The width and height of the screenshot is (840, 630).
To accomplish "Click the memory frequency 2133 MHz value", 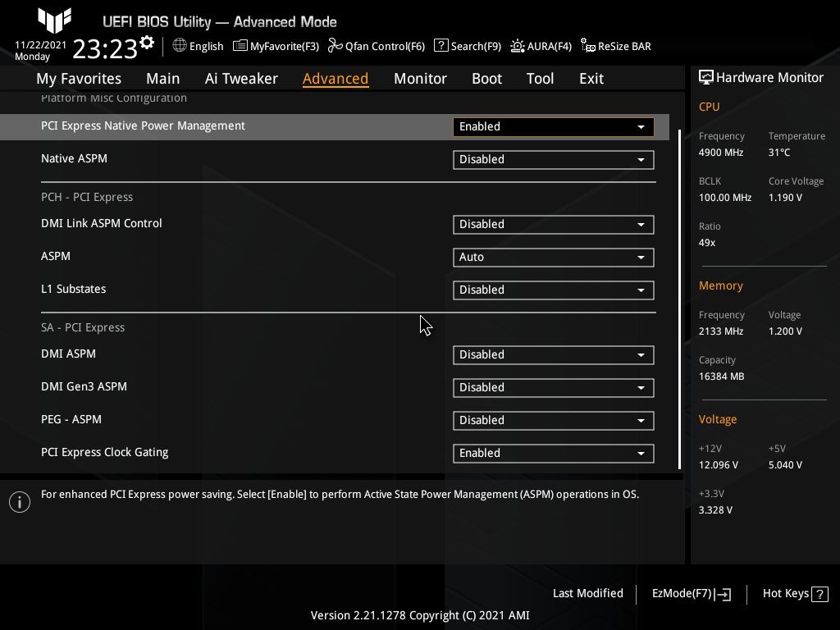I will pyautogui.click(x=720, y=331).
